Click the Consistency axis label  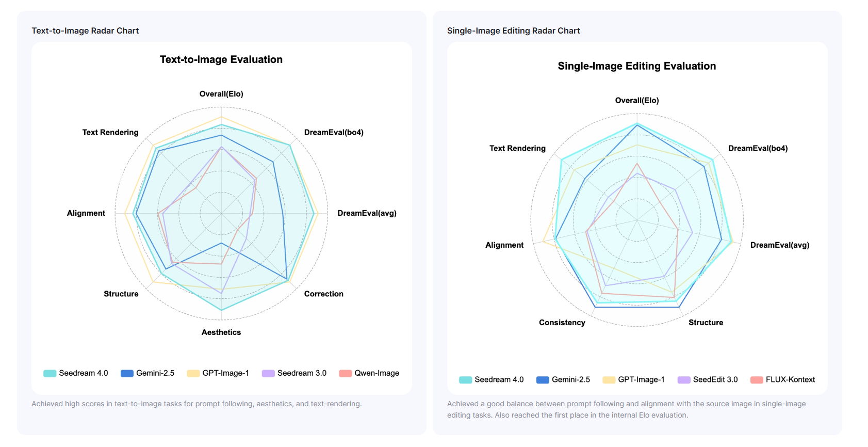click(x=562, y=323)
